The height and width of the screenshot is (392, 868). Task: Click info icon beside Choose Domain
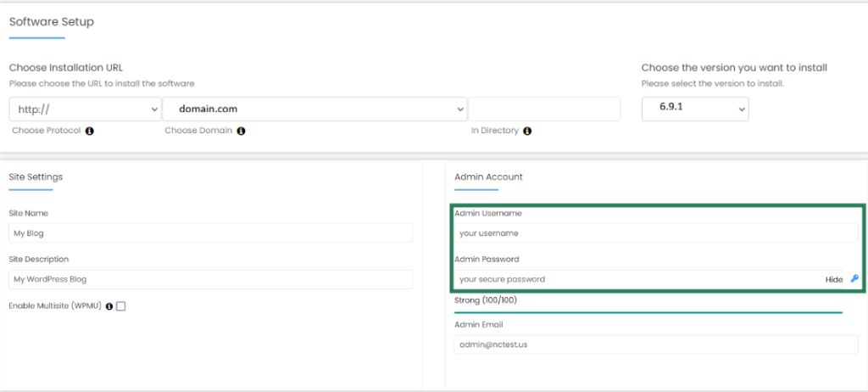pyautogui.click(x=241, y=132)
